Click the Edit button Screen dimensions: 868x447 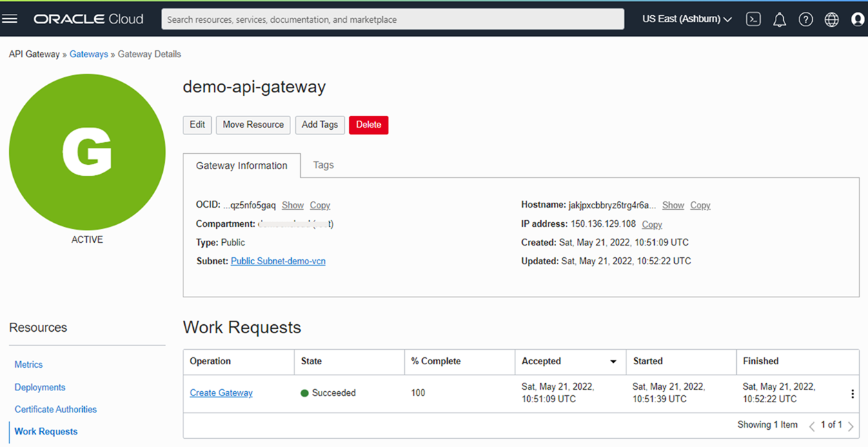197,125
